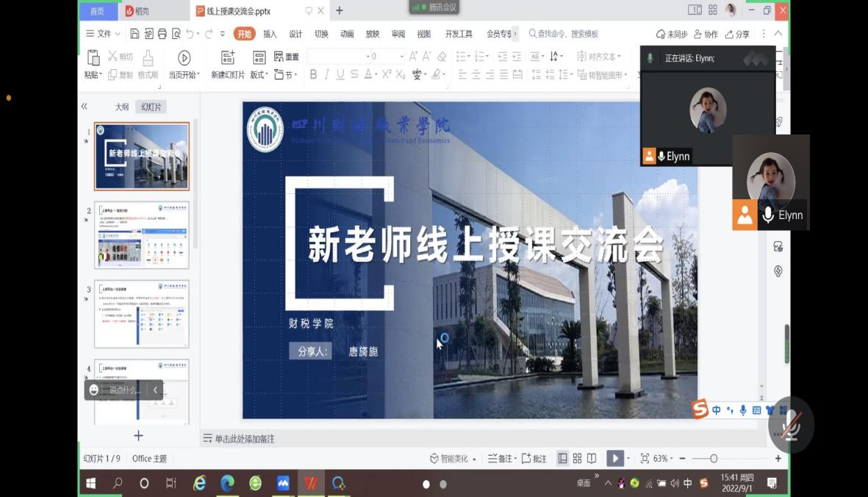868x497 pixels.
Task: Click the 格式刷 (Format Painter) icon
Action: click(148, 58)
